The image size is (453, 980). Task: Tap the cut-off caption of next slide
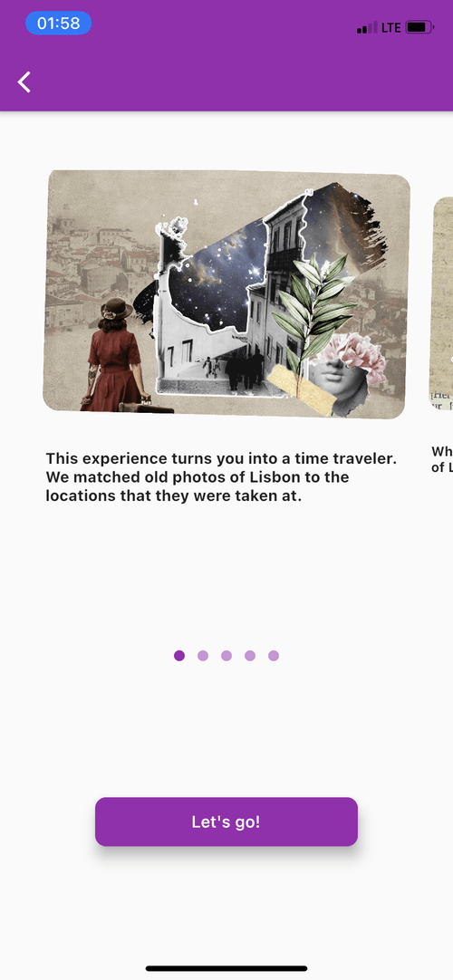click(442, 458)
